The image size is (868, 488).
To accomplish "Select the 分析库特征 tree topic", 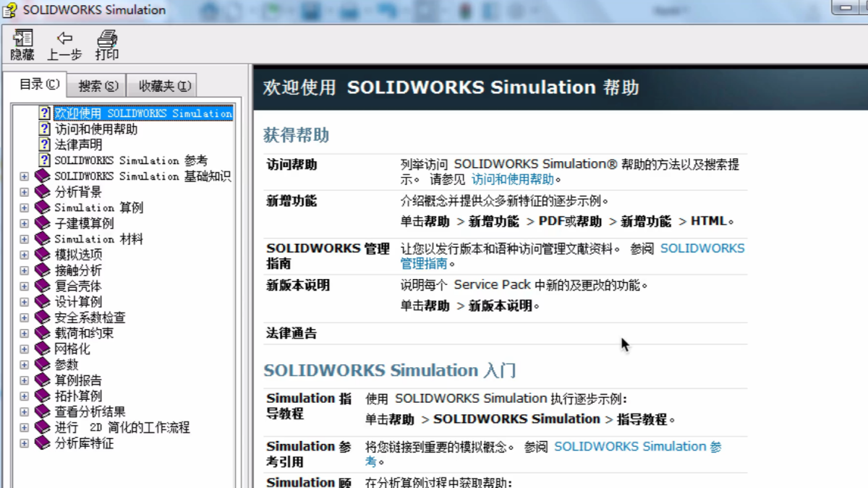I will point(84,443).
